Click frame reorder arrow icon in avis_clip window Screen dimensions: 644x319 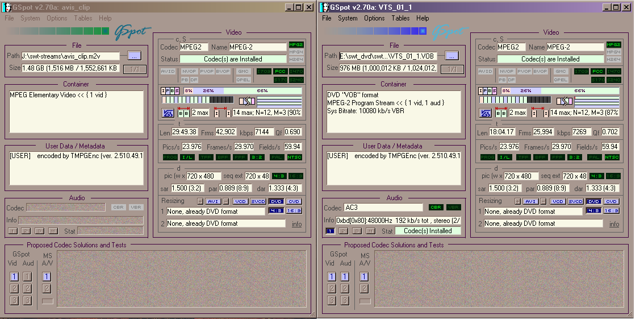(x=247, y=101)
